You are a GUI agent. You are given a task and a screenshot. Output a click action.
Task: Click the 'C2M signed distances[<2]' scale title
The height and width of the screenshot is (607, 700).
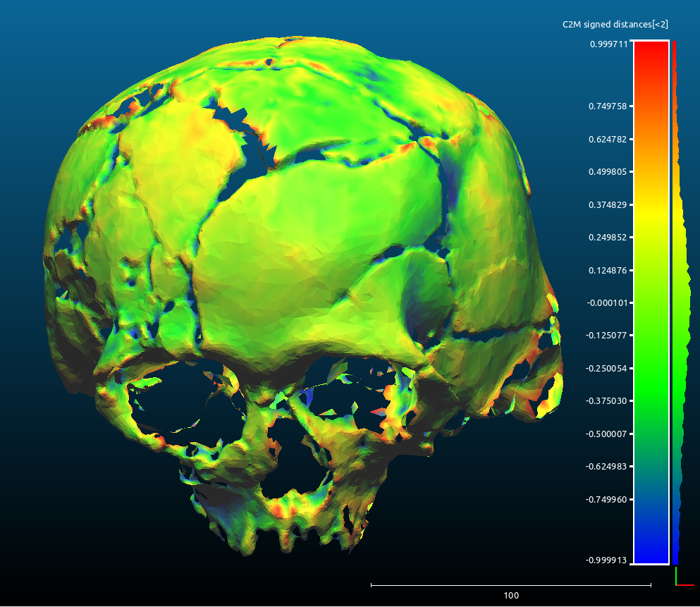(x=615, y=25)
